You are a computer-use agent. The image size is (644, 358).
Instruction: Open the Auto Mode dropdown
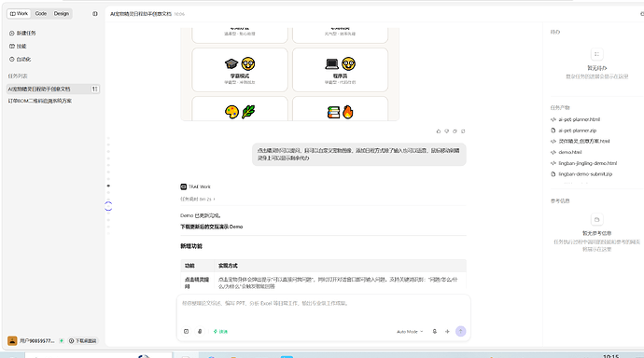[410, 331]
